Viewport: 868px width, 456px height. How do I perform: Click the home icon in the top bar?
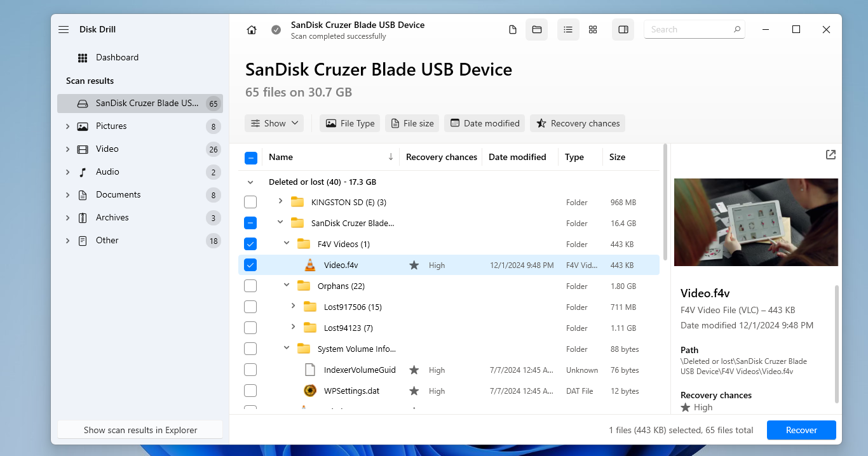252,30
